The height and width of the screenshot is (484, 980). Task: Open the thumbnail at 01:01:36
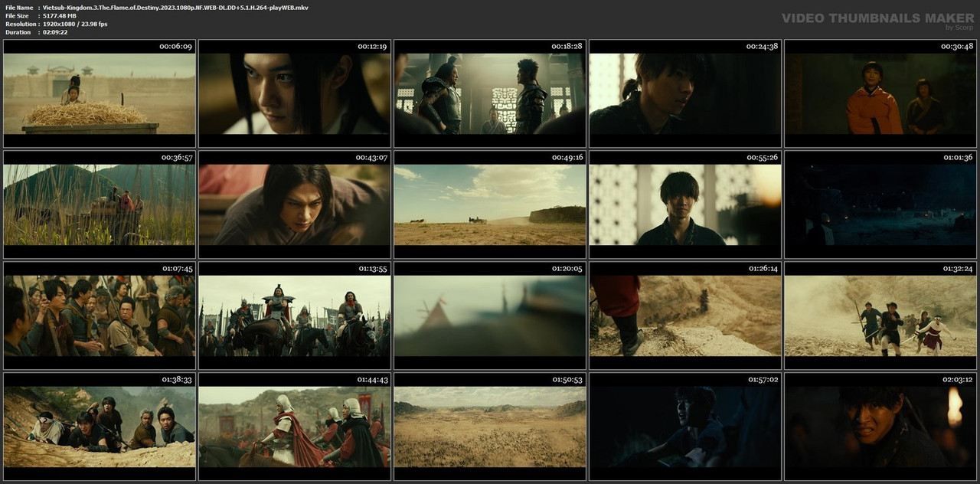point(880,204)
